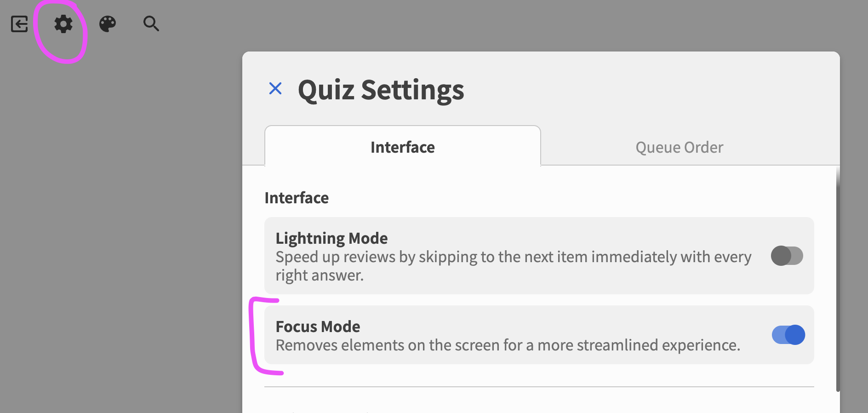Close Quiz Settings with the blue X
The height and width of the screenshot is (413, 868).
point(275,88)
